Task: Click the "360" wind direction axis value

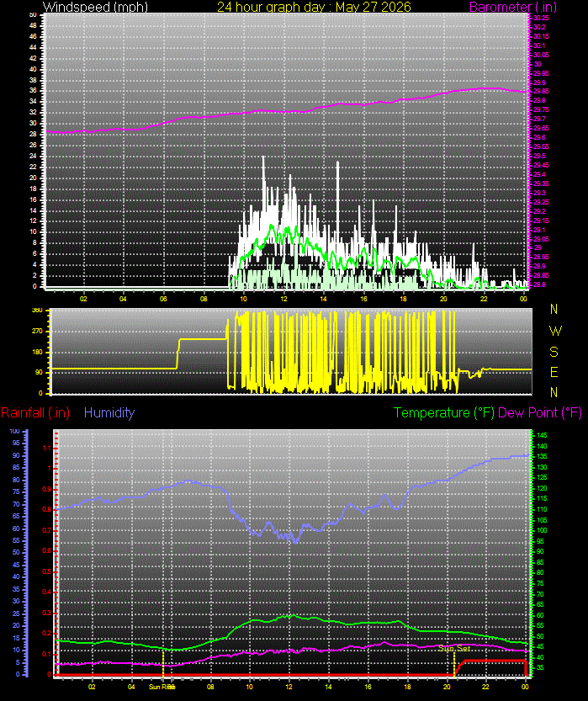Action: click(38, 311)
